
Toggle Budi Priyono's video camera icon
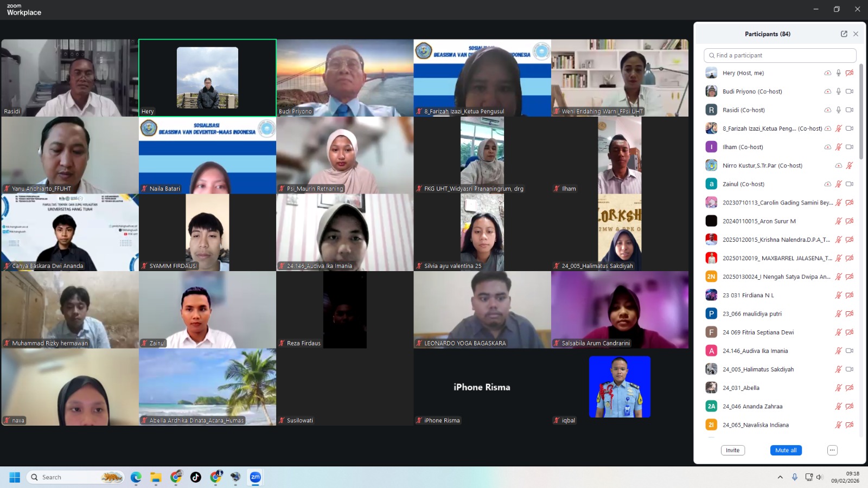tap(850, 92)
